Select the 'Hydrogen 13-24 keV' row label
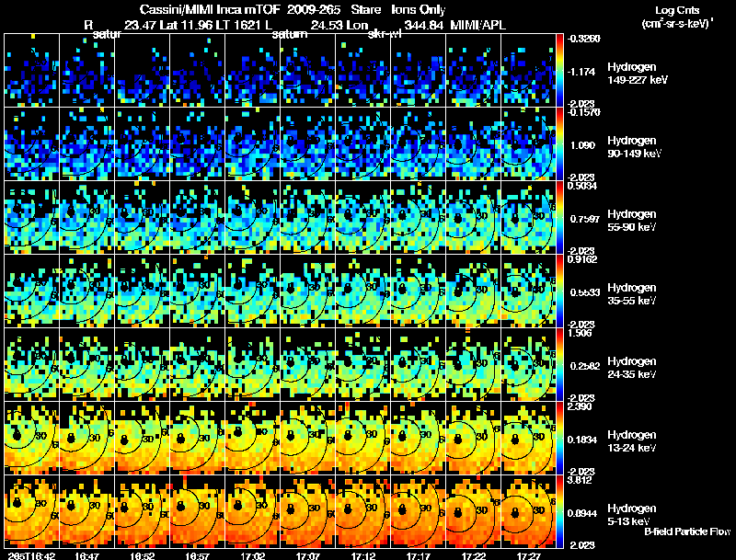 pos(632,441)
